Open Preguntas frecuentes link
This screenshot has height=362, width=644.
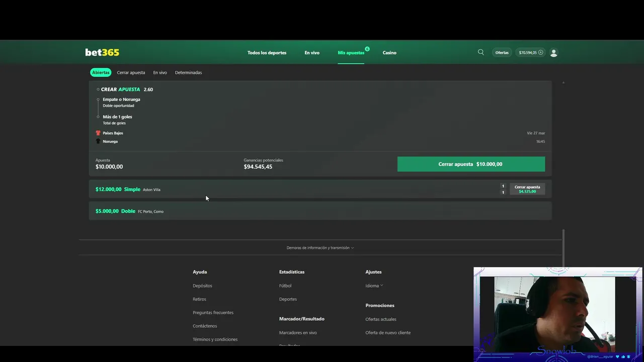pyautogui.click(x=213, y=313)
